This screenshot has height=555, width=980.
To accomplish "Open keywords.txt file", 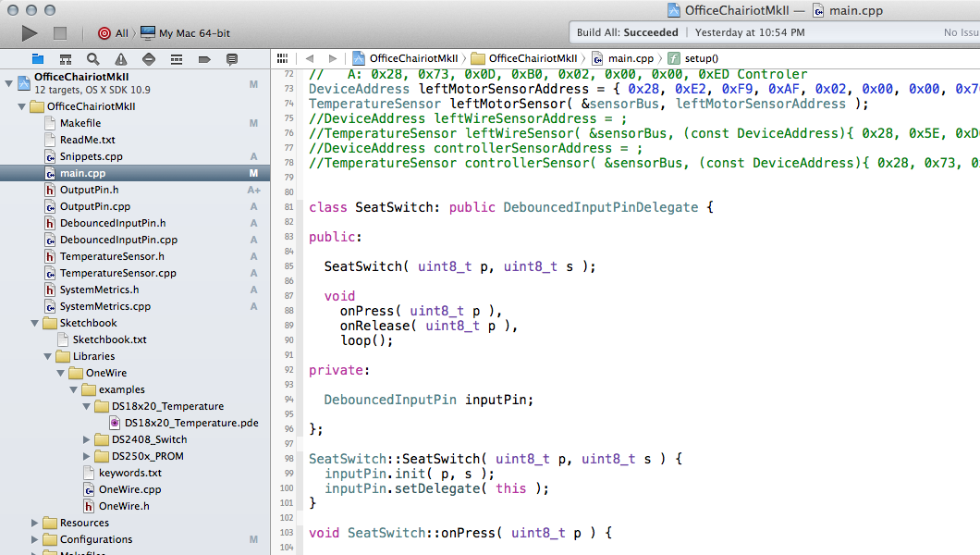I will 130,473.
